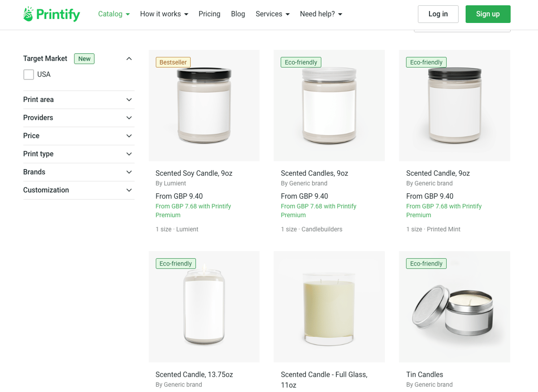The image size is (538, 392).
Task: Tick the USA checkbox
Action: pos(29,74)
